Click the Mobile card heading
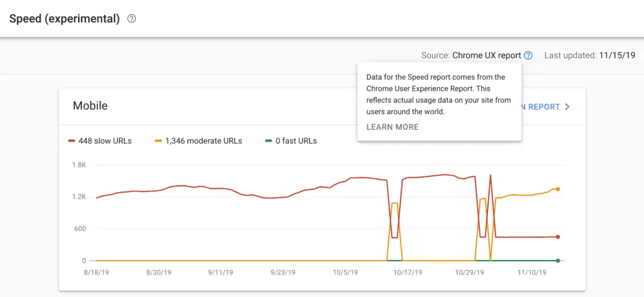This screenshot has height=297, width=644. click(x=90, y=106)
